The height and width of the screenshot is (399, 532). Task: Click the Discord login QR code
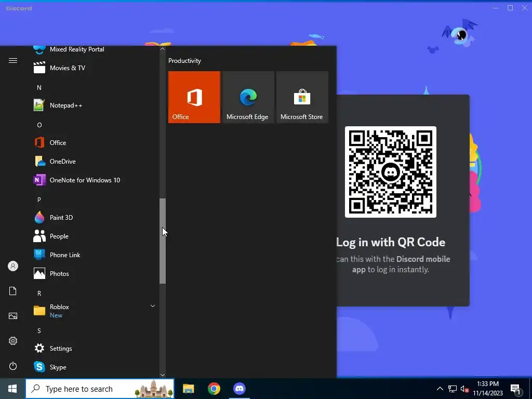[x=391, y=172]
